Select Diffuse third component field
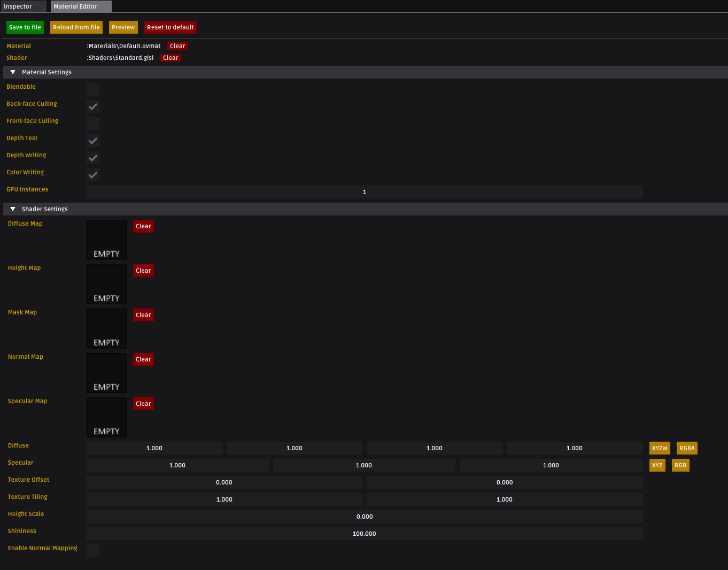This screenshot has height=570, width=728. click(435, 448)
